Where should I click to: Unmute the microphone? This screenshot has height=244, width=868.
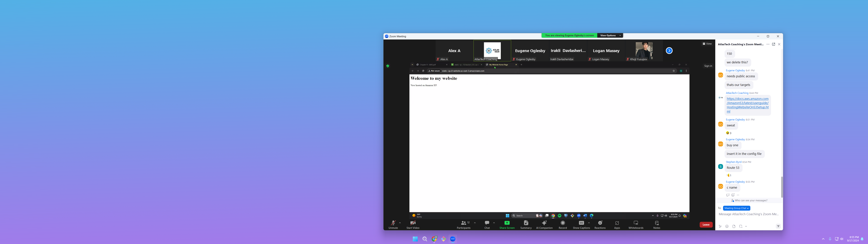(x=393, y=223)
